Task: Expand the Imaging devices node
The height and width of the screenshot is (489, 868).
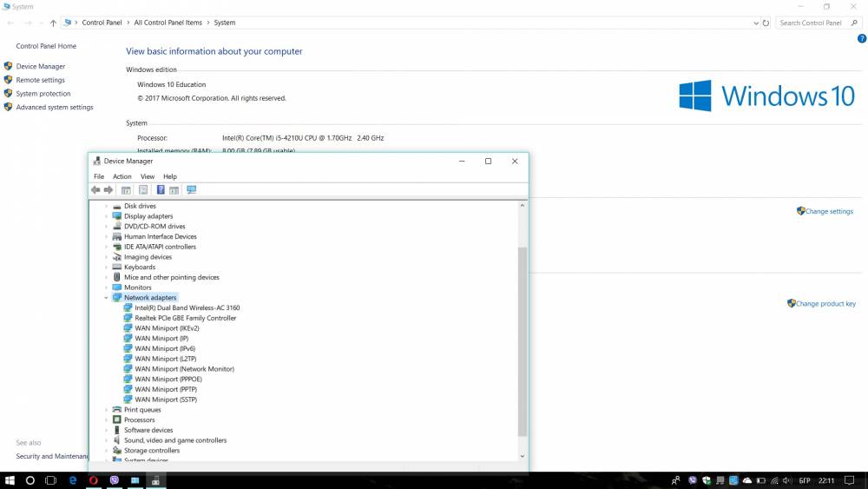Action: [x=106, y=257]
